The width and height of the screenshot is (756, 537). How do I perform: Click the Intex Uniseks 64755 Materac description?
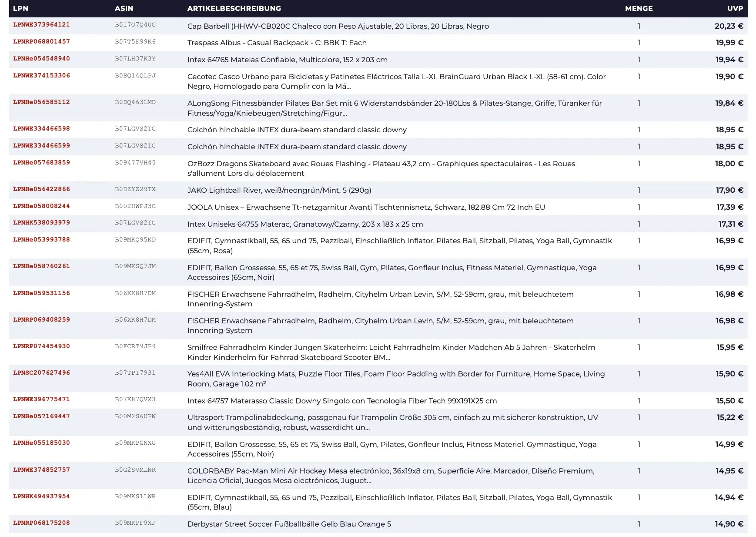(305, 224)
